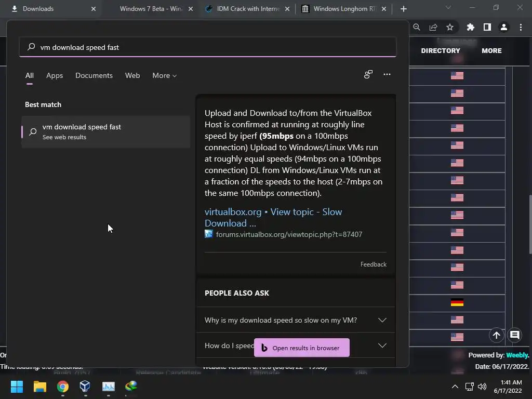
Task: Expand the How do I speed question
Action: 382,345
